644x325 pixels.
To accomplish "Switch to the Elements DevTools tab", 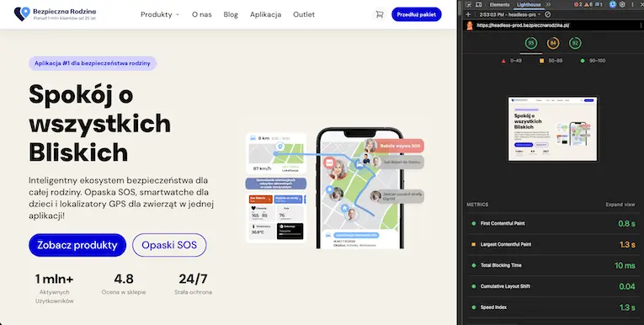I will pyautogui.click(x=499, y=4).
